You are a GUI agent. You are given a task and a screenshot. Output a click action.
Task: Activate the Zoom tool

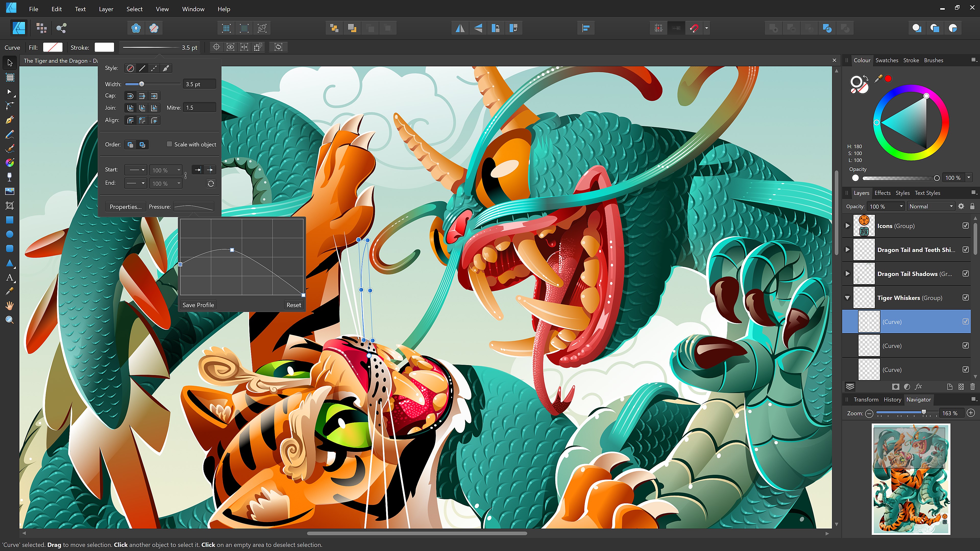click(x=9, y=320)
